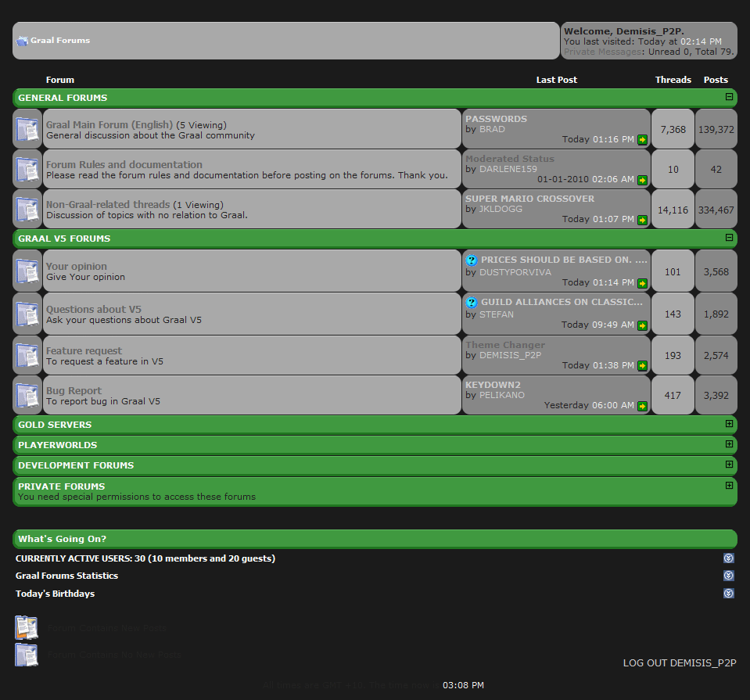Open the Theme Changer thread

click(x=505, y=345)
